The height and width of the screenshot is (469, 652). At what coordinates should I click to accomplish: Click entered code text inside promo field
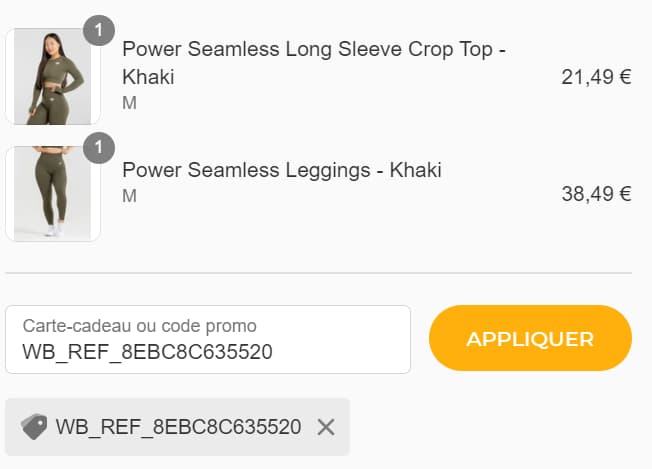(147, 352)
